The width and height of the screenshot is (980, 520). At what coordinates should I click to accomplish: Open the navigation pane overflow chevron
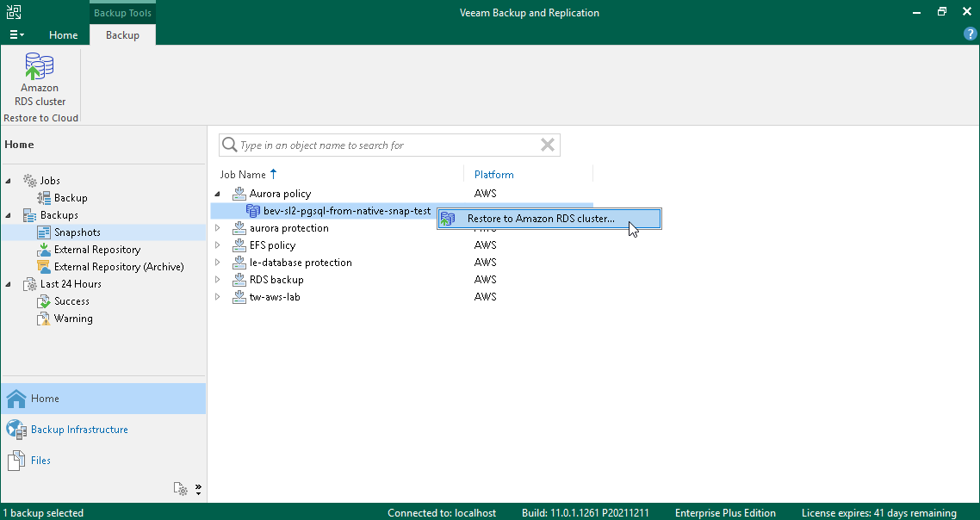pos(198,489)
